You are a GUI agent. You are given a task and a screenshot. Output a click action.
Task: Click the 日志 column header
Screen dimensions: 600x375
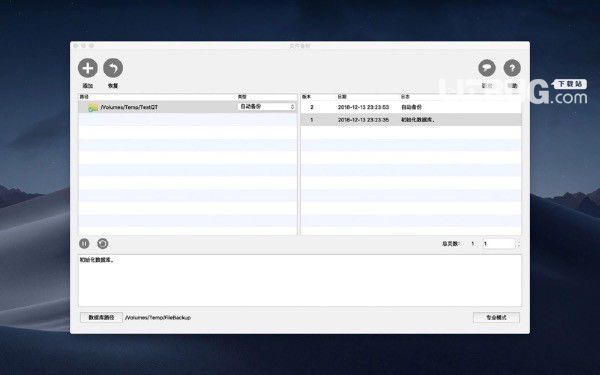point(405,97)
